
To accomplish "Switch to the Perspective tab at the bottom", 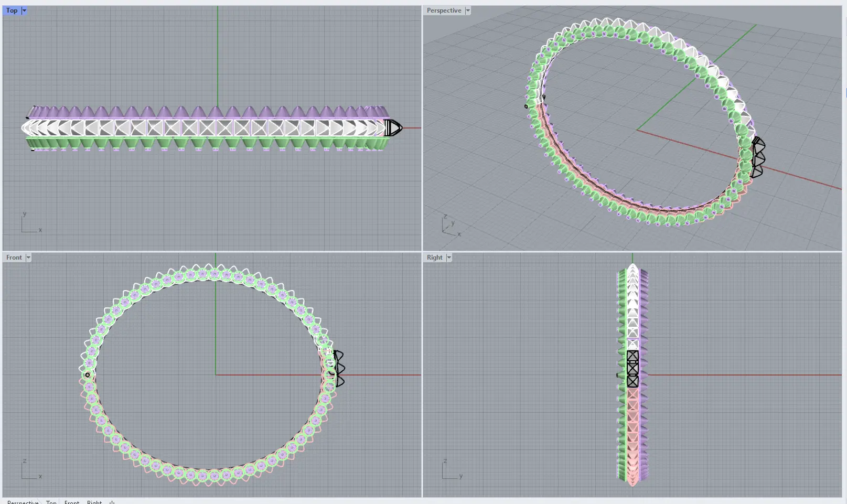I will [23, 502].
